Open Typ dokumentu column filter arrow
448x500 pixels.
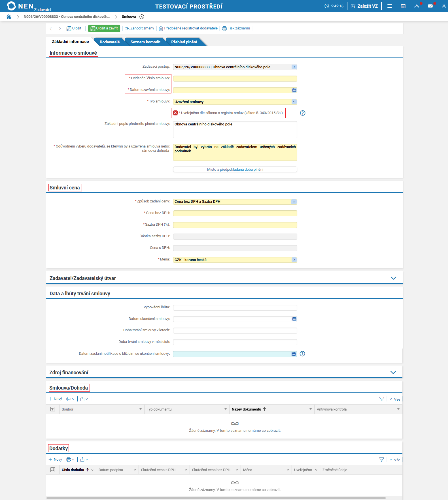226,409
